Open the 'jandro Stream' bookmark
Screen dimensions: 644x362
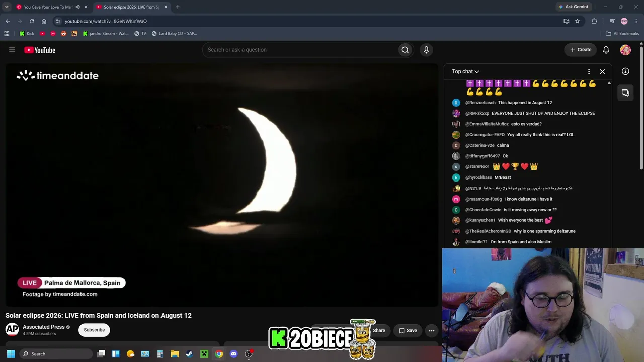(106, 34)
